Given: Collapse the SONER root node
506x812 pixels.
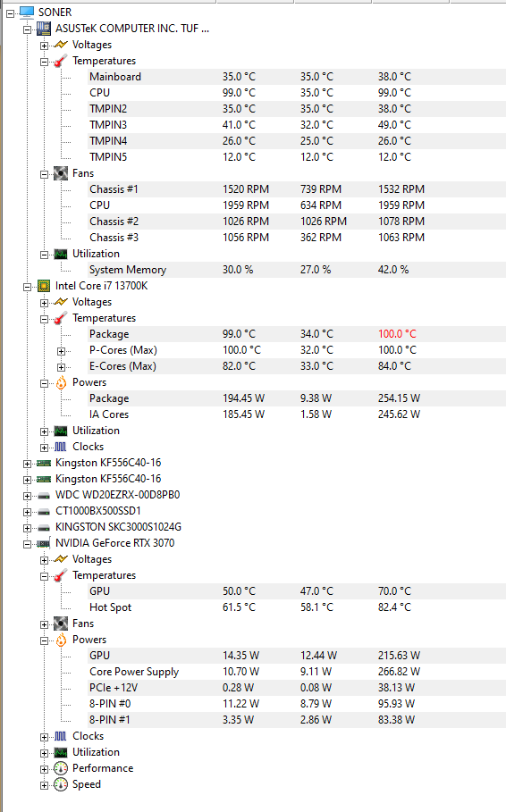Looking at the screenshot, I should coord(11,13).
